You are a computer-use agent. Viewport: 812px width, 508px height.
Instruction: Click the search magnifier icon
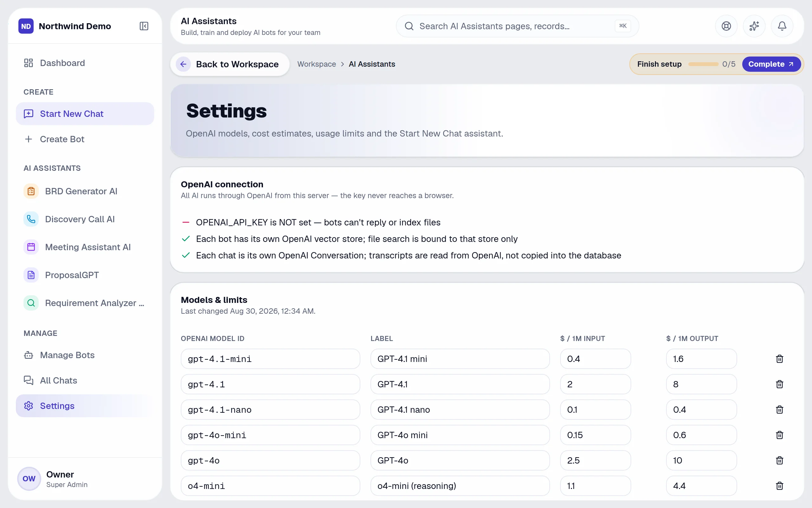pos(409,26)
